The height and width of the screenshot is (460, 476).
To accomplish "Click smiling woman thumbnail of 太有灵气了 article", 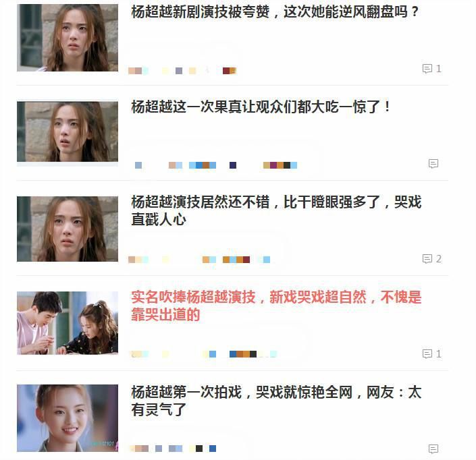I will (x=68, y=418).
